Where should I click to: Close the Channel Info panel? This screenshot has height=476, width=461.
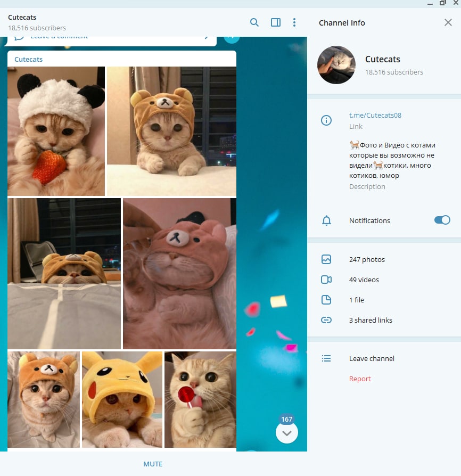pos(448,22)
